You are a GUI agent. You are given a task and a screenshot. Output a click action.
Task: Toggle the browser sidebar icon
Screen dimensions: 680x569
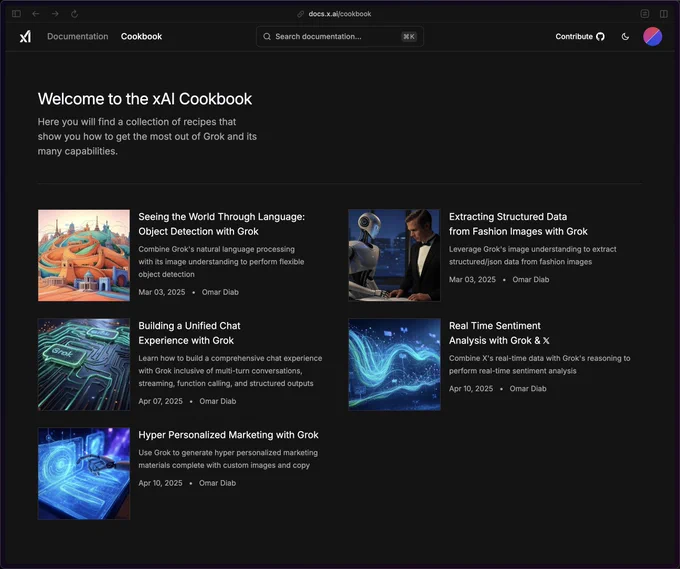[x=16, y=14]
